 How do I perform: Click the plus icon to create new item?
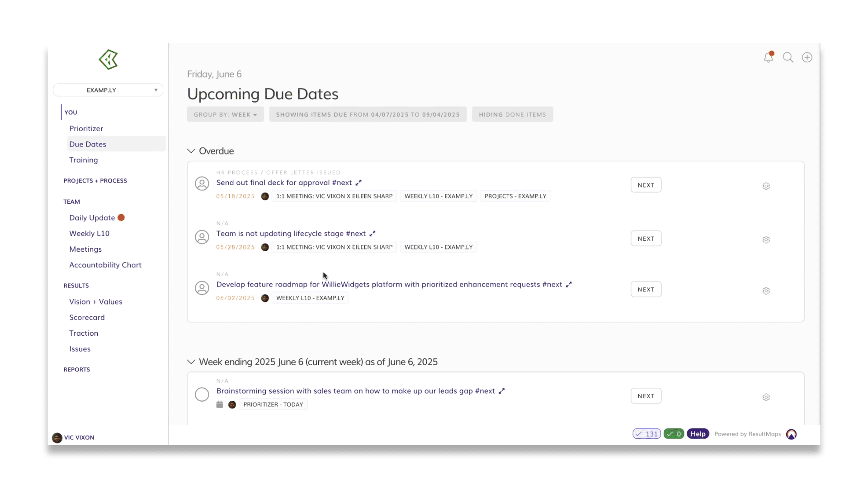pos(807,57)
